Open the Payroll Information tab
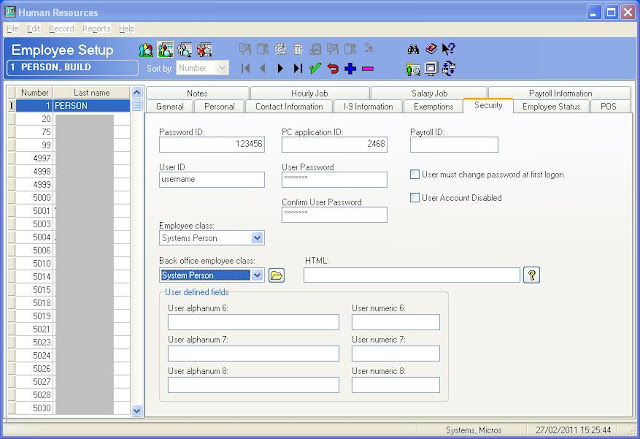 [560, 93]
